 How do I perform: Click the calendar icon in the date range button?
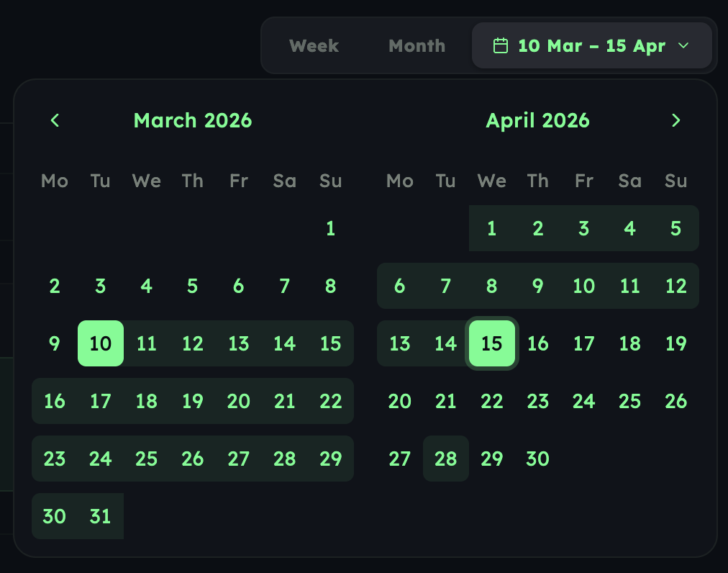coord(499,45)
